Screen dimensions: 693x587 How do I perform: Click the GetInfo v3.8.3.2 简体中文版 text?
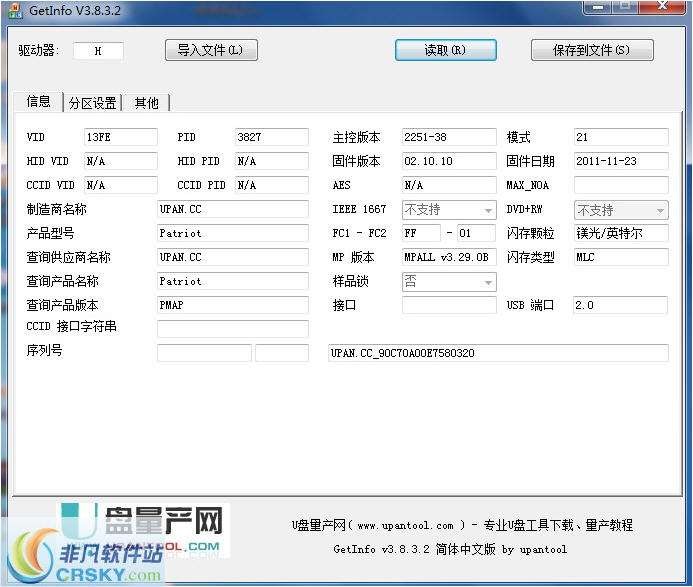tap(414, 549)
